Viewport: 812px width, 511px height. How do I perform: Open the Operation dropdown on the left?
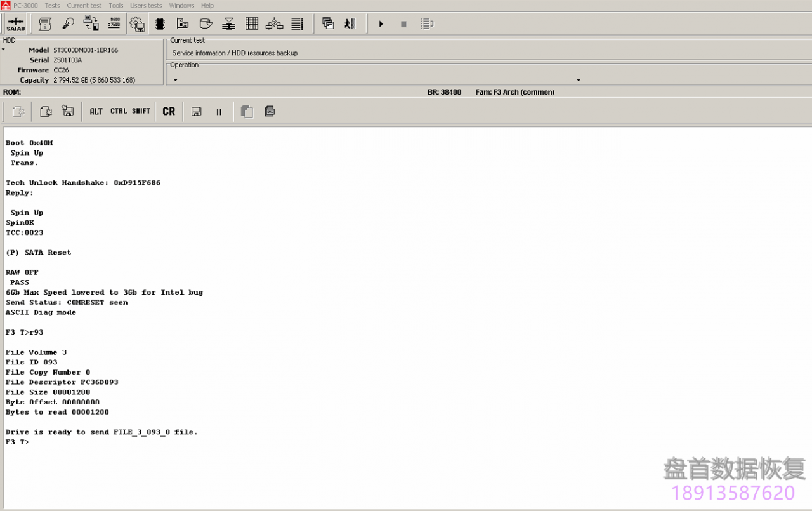pyautogui.click(x=176, y=80)
